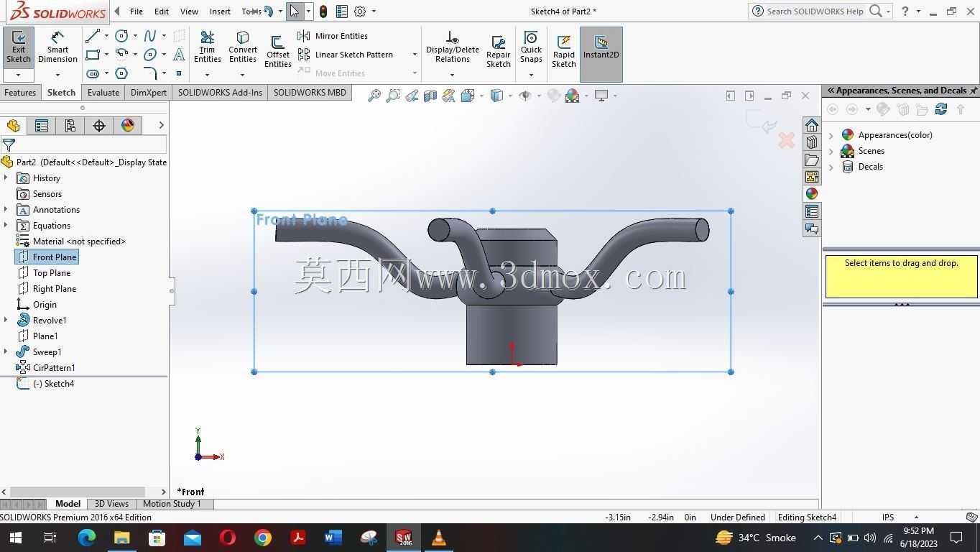Switch to the DimXpert tab

coord(149,93)
